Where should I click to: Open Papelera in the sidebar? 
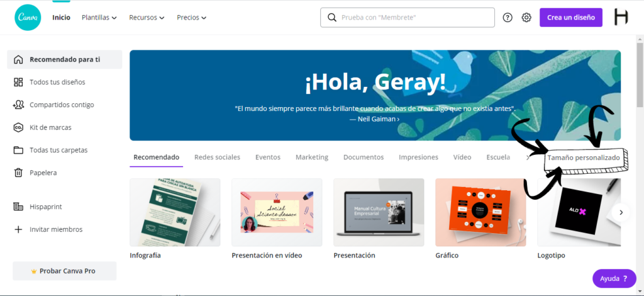65,173
